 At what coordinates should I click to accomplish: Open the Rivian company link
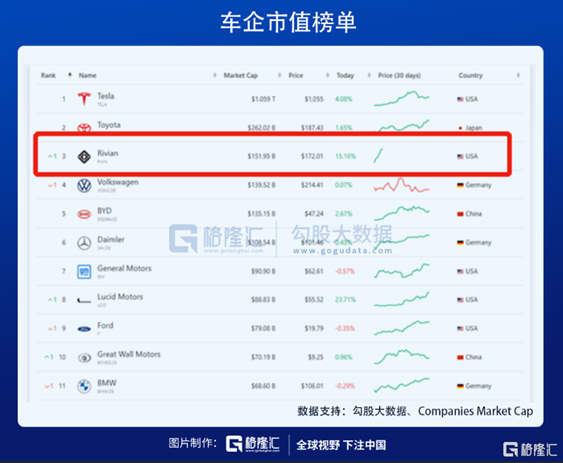108,153
